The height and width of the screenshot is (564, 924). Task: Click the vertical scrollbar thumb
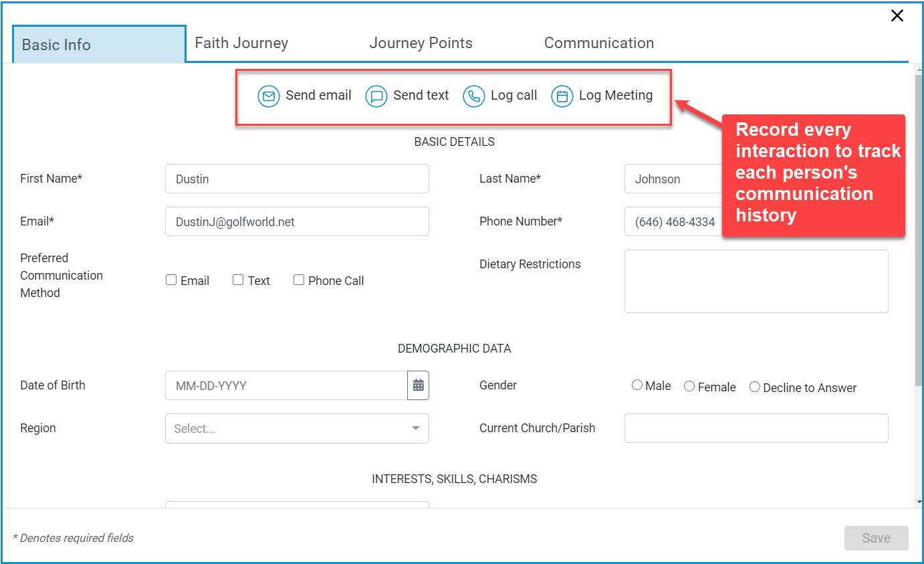point(919,229)
